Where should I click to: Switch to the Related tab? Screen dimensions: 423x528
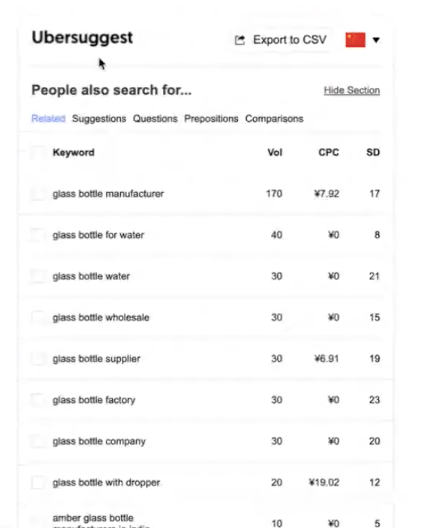(x=48, y=119)
